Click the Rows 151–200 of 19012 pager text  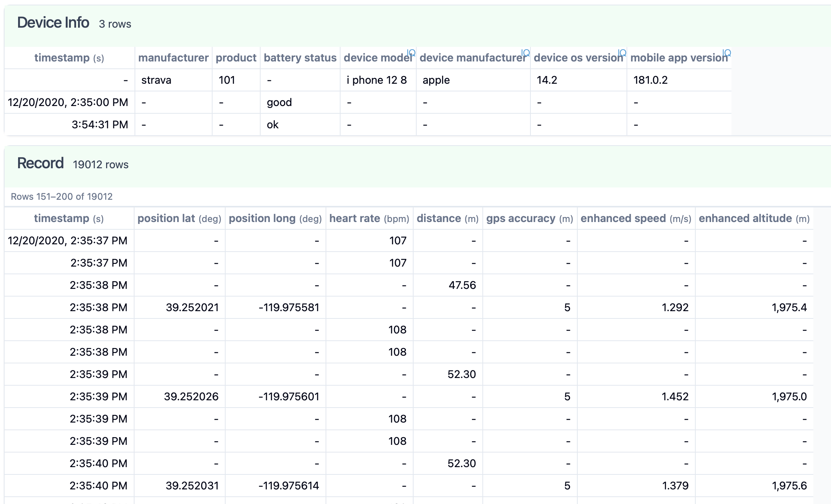pos(61,197)
